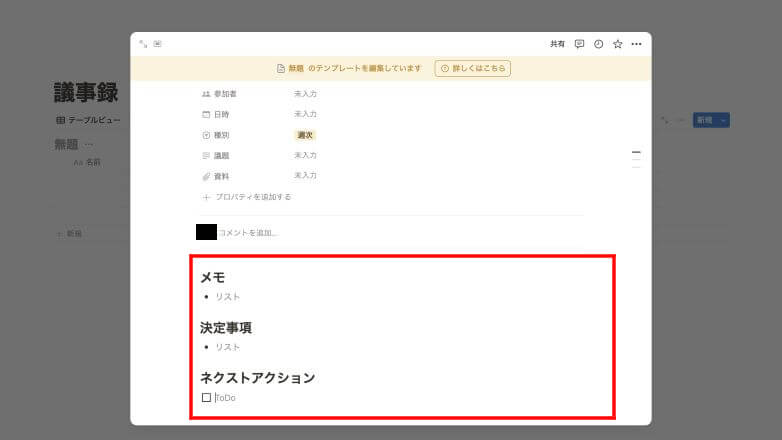
Task: Open the dots menu next to 無題 in background
Action: click(x=89, y=145)
